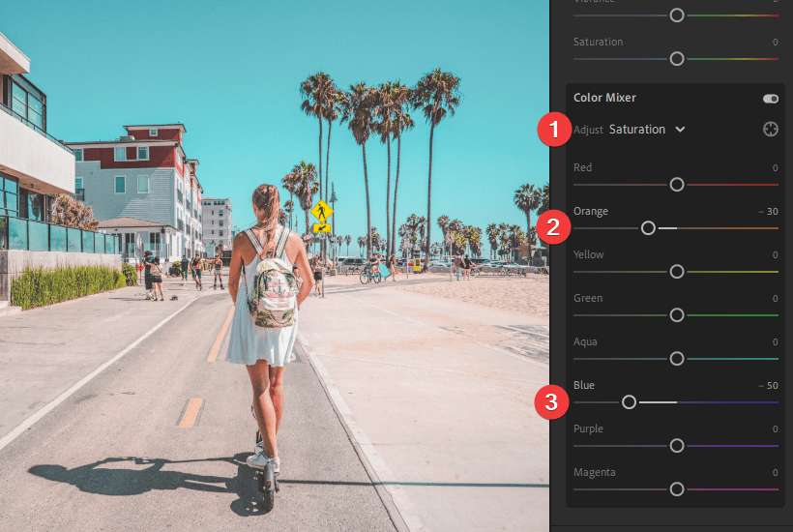Click the Yellow saturation slider handle
The width and height of the screenshot is (793, 532).
pos(677,272)
